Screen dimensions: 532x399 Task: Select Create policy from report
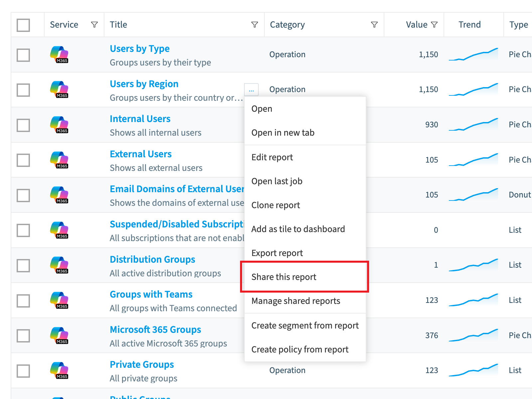(305, 349)
